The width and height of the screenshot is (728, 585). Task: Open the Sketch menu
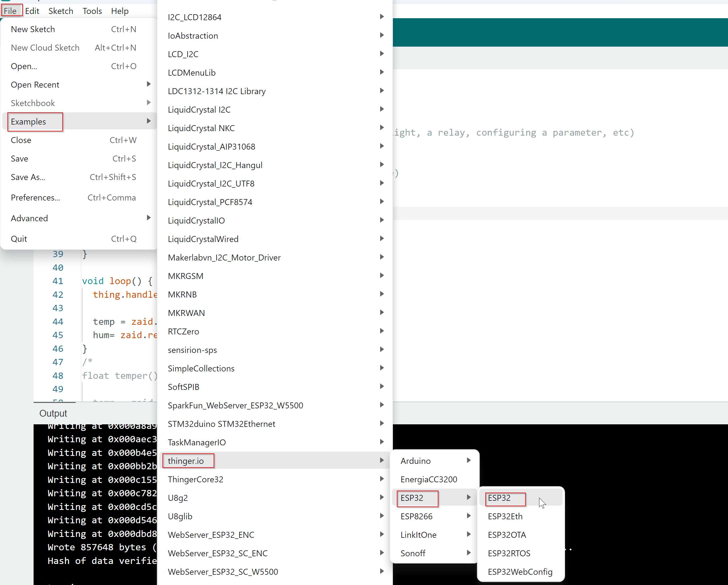61,11
